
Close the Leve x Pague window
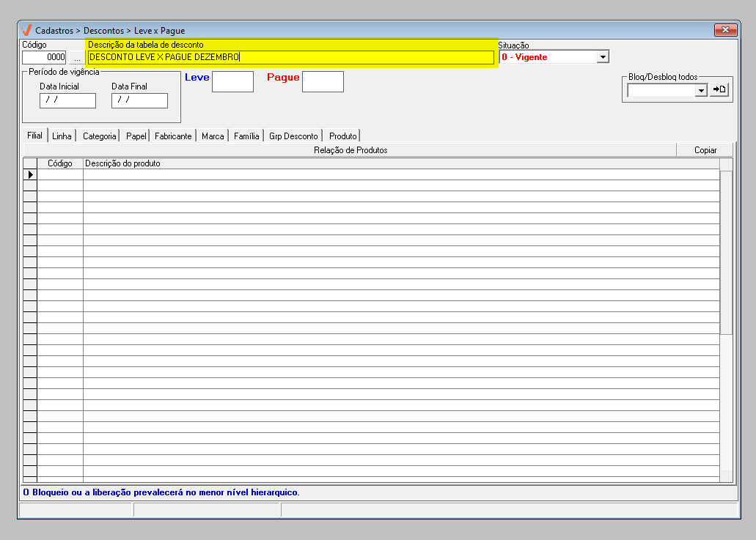coord(726,30)
